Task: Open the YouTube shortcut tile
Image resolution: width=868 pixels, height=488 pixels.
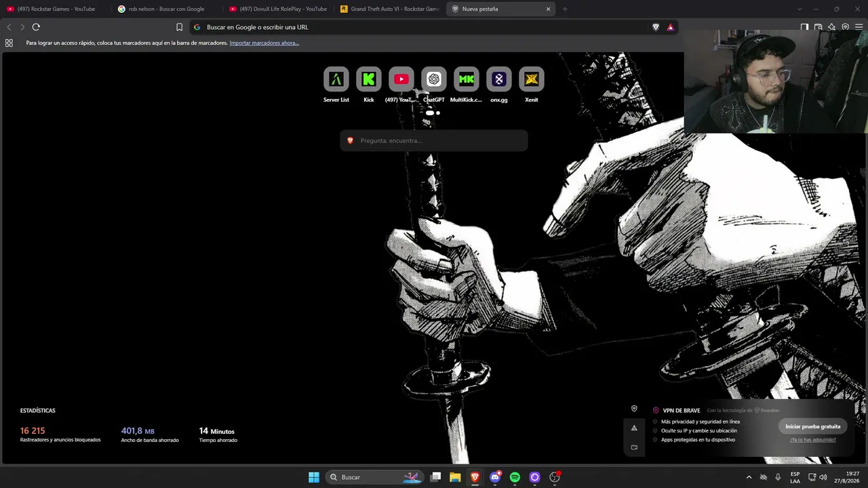Action: [x=401, y=79]
